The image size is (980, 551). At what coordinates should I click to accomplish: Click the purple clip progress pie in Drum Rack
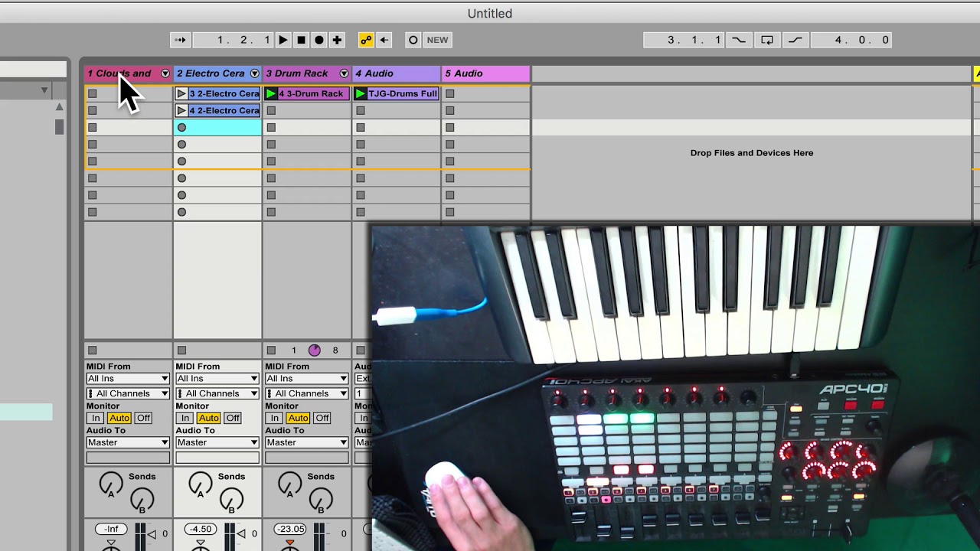(x=315, y=350)
